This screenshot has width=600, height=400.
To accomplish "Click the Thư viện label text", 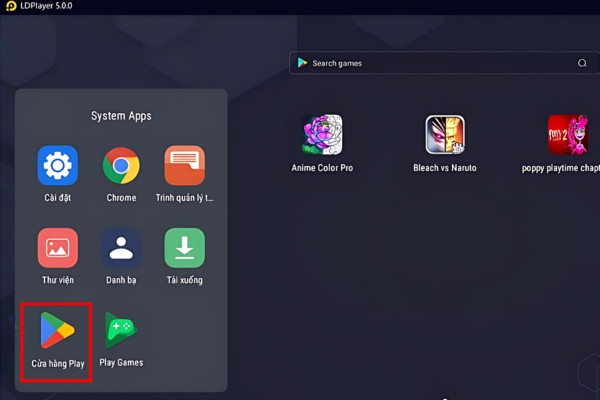I will [58, 280].
